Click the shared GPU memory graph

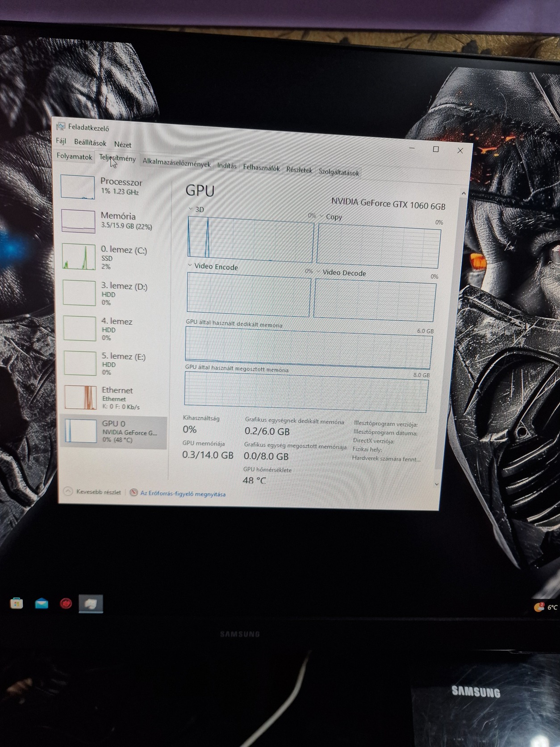307,392
